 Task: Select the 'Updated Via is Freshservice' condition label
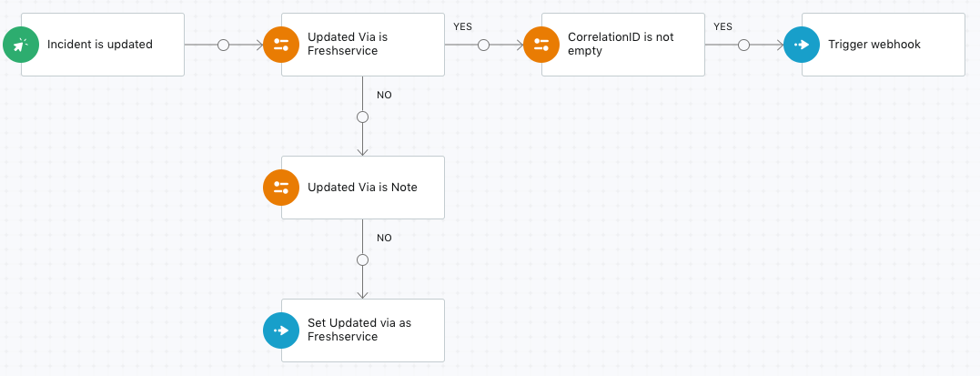pos(348,45)
